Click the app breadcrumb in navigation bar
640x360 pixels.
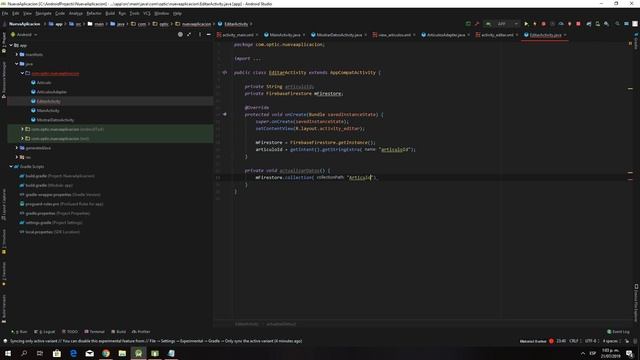[56, 24]
